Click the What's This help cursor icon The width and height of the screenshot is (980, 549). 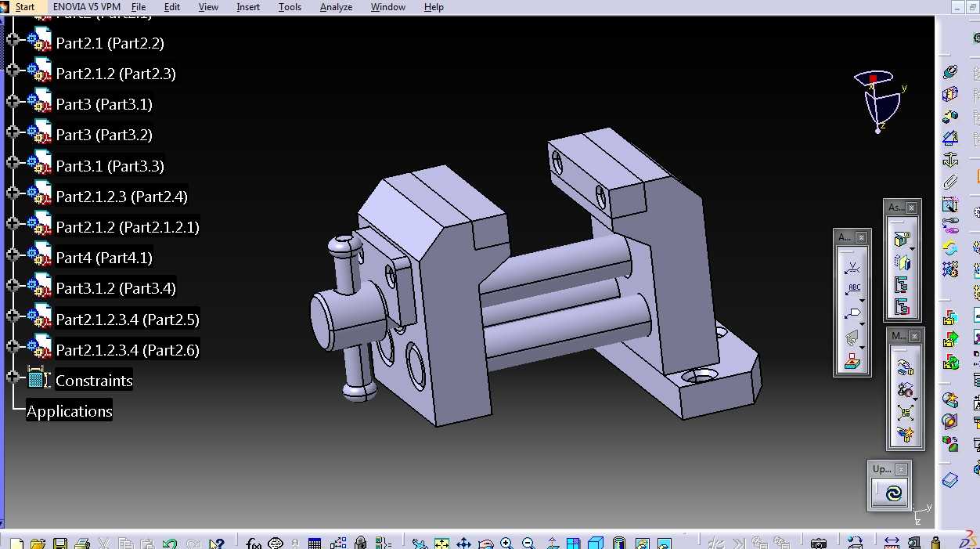[x=217, y=543]
